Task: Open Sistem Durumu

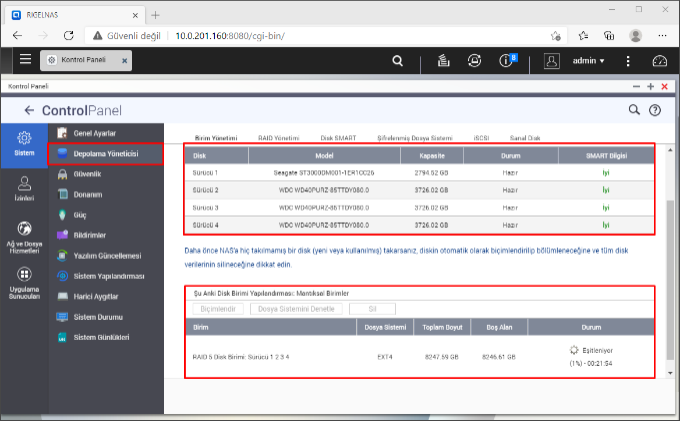Action: pos(106,317)
